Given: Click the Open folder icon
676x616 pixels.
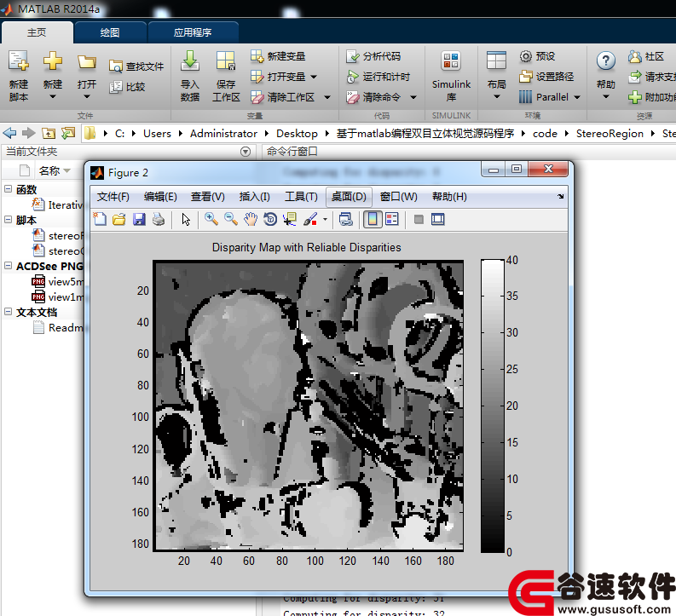Looking at the screenshot, I should [87, 62].
